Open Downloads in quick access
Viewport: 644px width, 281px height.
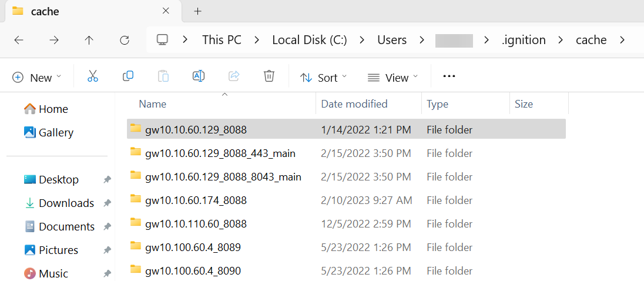tap(59, 203)
